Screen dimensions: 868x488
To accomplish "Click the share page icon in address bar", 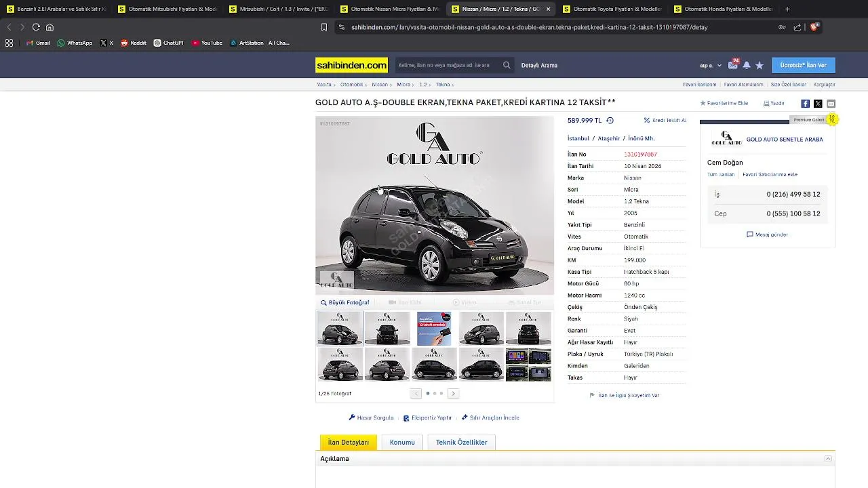I will [x=797, y=27].
